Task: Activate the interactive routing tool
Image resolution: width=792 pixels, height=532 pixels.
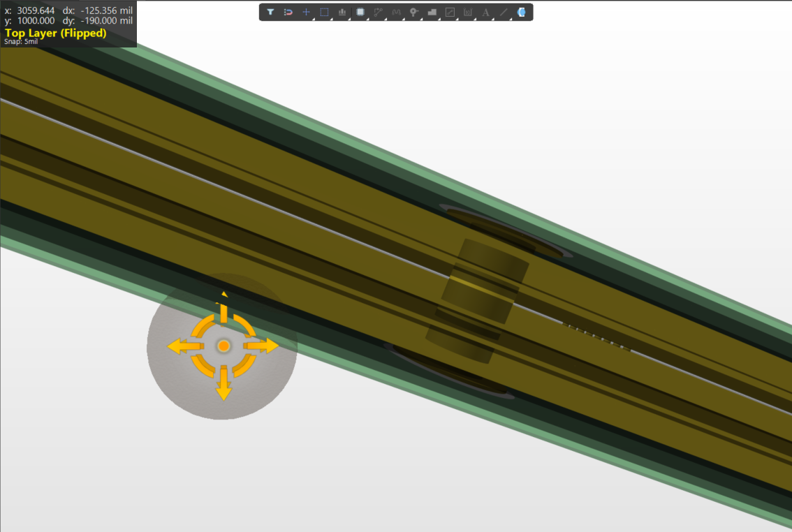Action: [379, 12]
